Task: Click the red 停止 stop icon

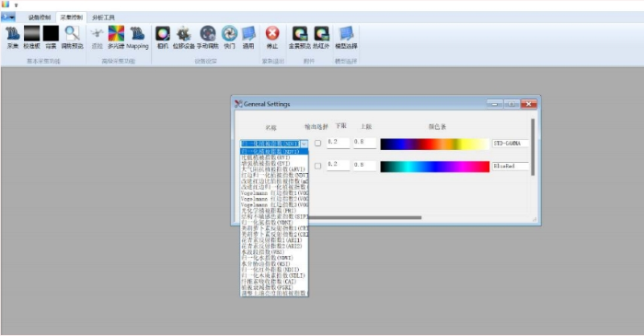Action: coord(272,37)
